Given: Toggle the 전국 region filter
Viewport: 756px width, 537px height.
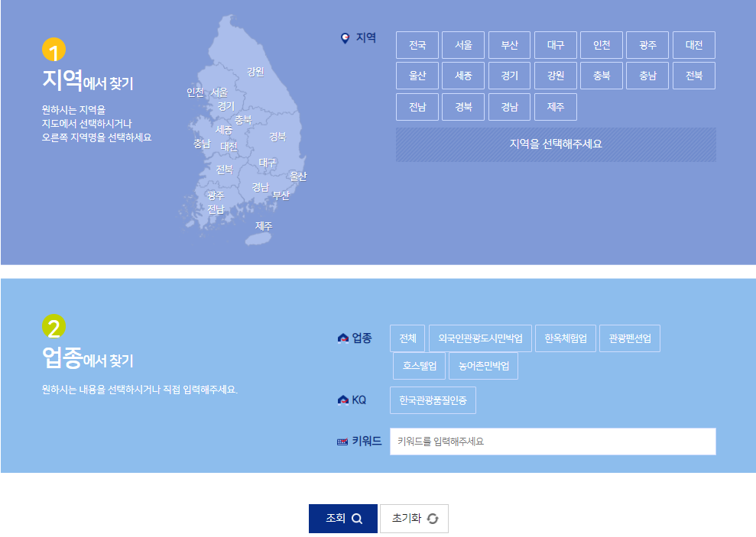Looking at the screenshot, I should [x=417, y=44].
